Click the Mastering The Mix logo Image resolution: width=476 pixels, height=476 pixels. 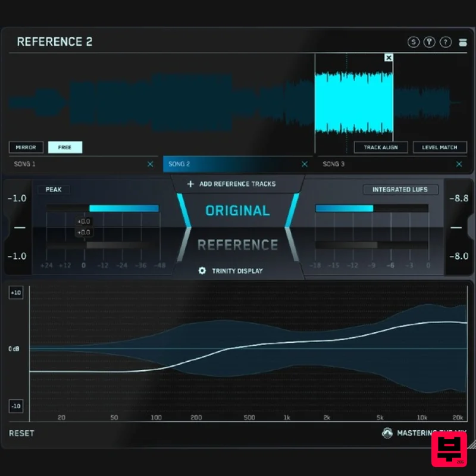pos(387,433)
